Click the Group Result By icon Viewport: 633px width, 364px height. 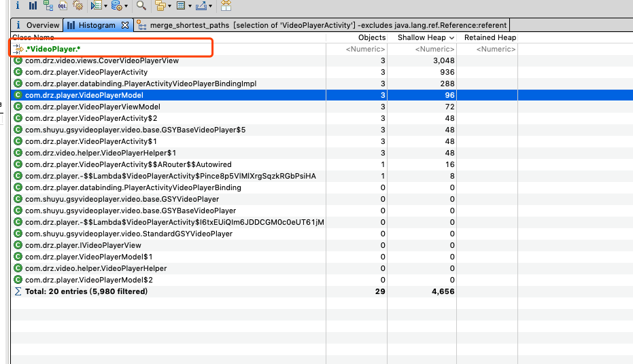click(160, 5)
